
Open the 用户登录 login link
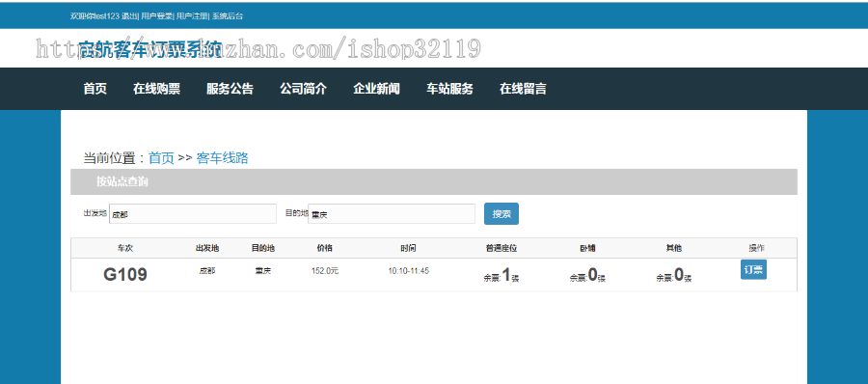(x=156, y=16)
